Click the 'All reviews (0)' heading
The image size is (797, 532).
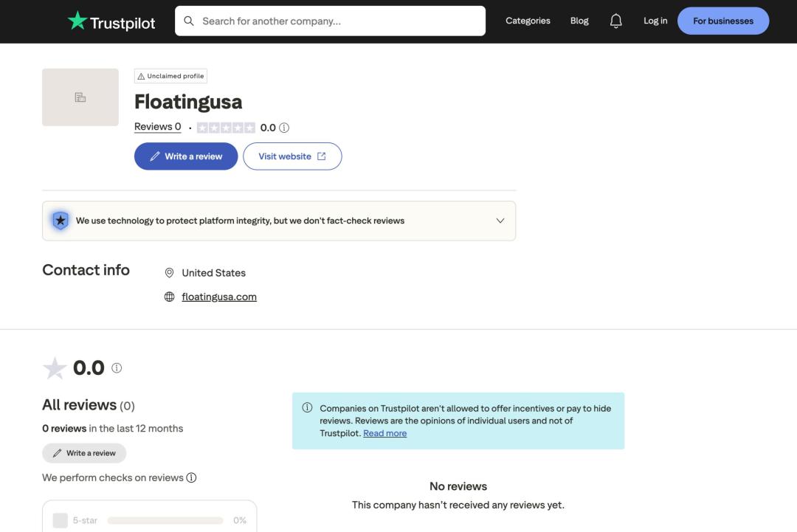point(89,405)
